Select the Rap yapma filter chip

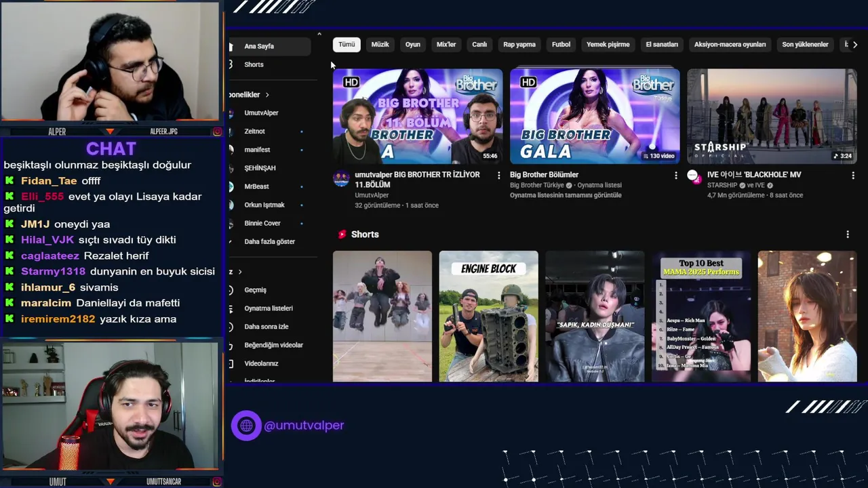coord(519,45)
